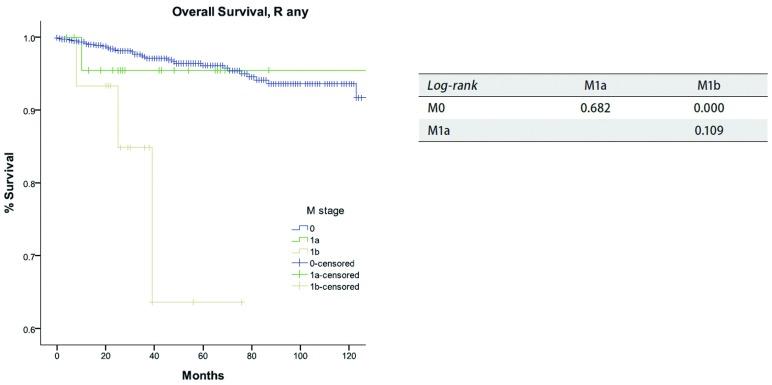Click the chart title Overall Survival, R any
Viewport: 772px width, 385px height.
pyautogui.click(x=240, y=13)
